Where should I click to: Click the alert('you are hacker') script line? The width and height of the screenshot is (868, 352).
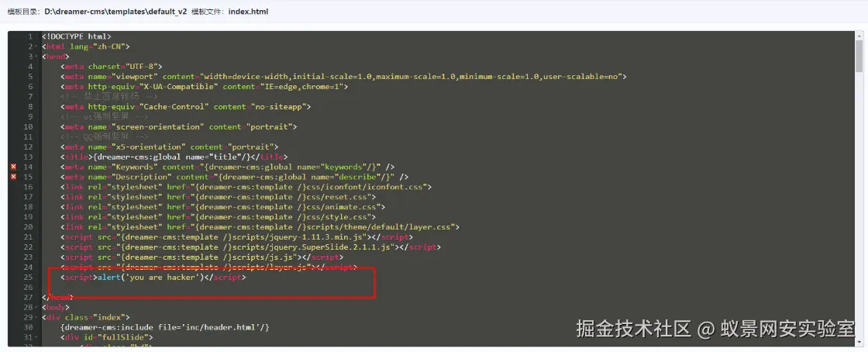point(153,278)
